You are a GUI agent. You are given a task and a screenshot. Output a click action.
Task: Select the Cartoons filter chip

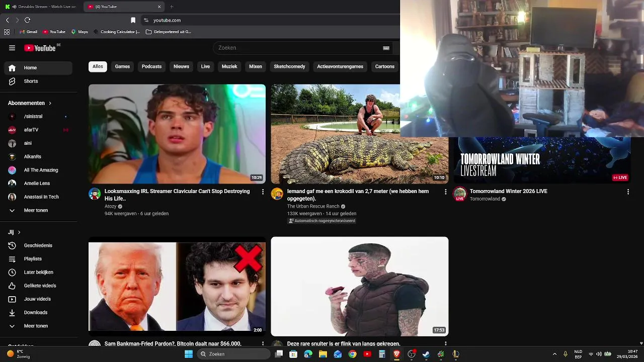click(x=385, y=66)
